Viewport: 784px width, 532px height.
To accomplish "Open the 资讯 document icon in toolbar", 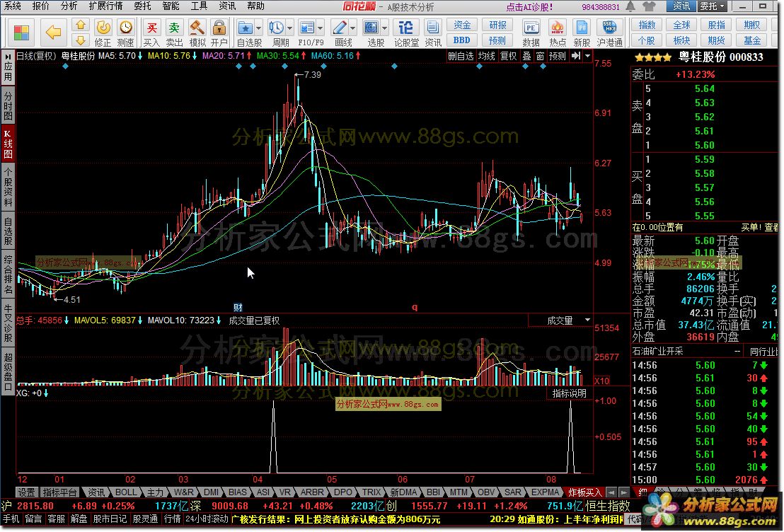I will point(432,33).
